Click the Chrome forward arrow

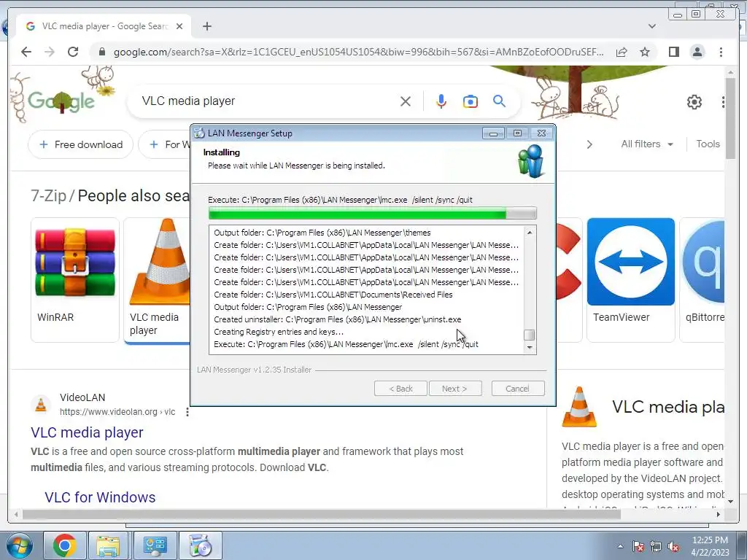[50, 52]
